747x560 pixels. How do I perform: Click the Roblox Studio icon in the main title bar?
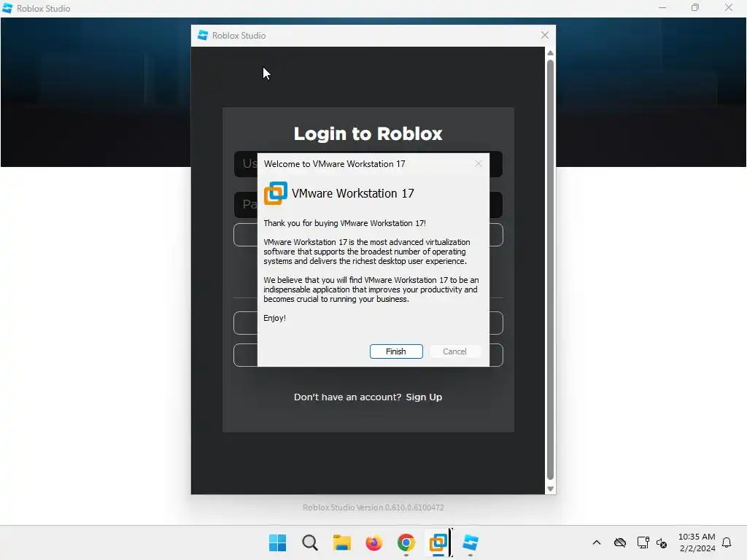7,8
